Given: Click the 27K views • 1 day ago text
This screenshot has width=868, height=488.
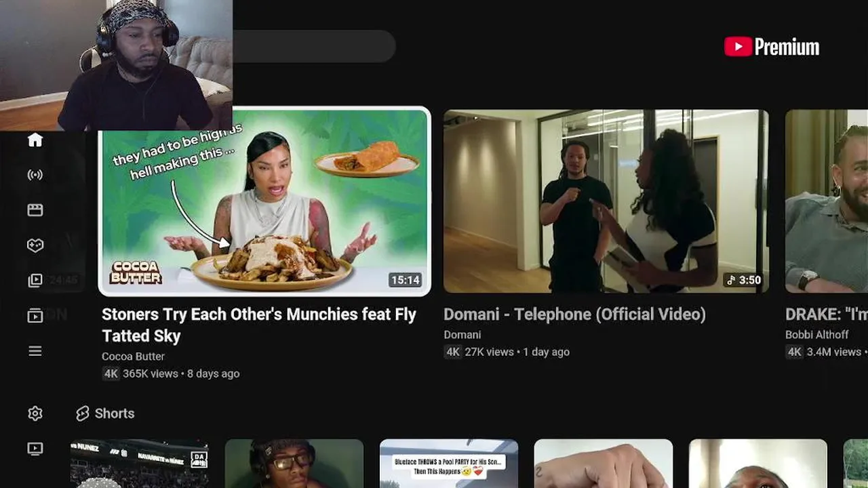Looking at the screenshot, I should point(517,352).
